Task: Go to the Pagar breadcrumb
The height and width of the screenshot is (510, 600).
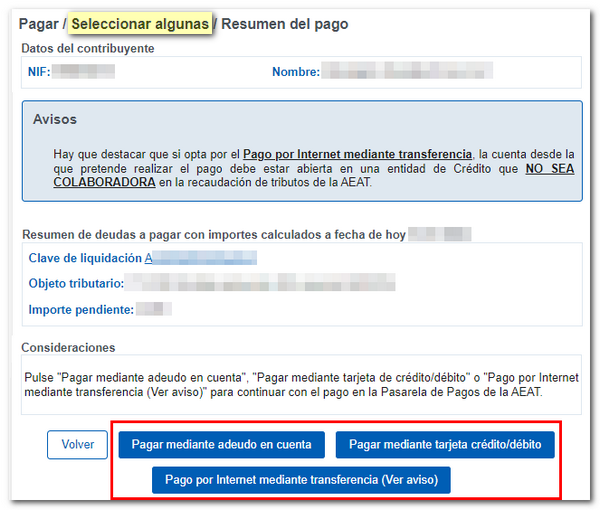Action: (39, 22)
